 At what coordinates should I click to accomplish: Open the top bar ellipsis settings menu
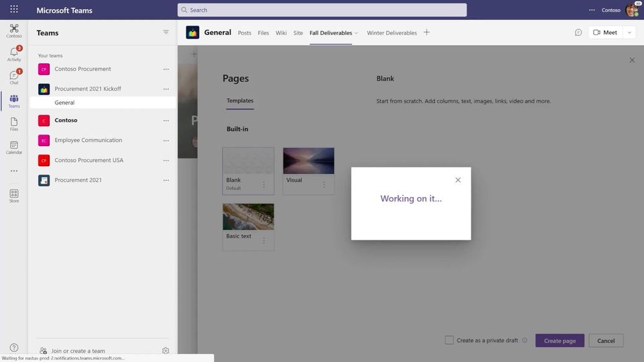592,10
